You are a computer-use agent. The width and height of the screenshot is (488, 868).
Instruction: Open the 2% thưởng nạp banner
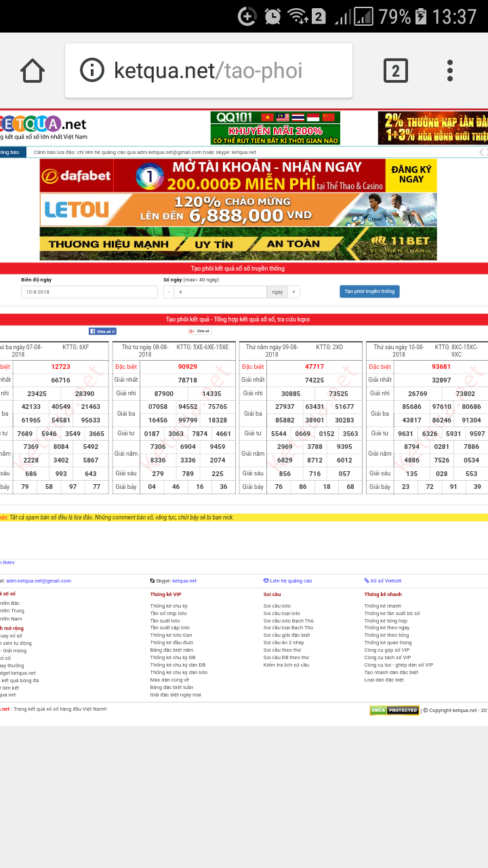[x=433, y=128]
